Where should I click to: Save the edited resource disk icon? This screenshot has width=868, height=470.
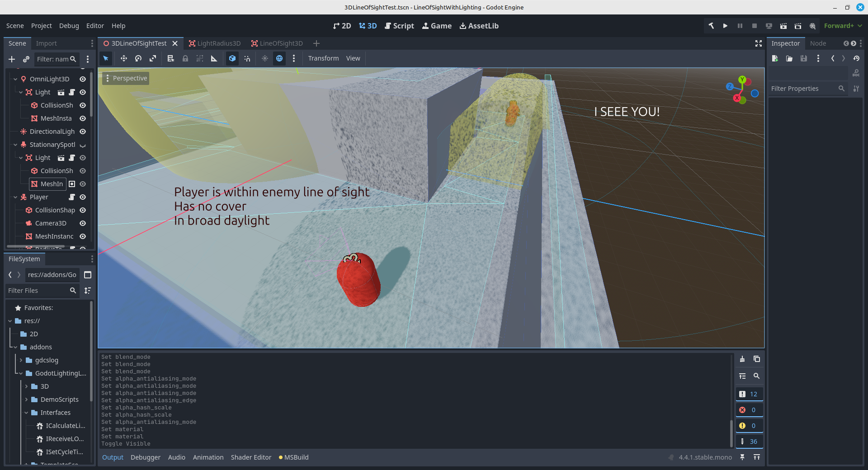click(x=804, y=58)
